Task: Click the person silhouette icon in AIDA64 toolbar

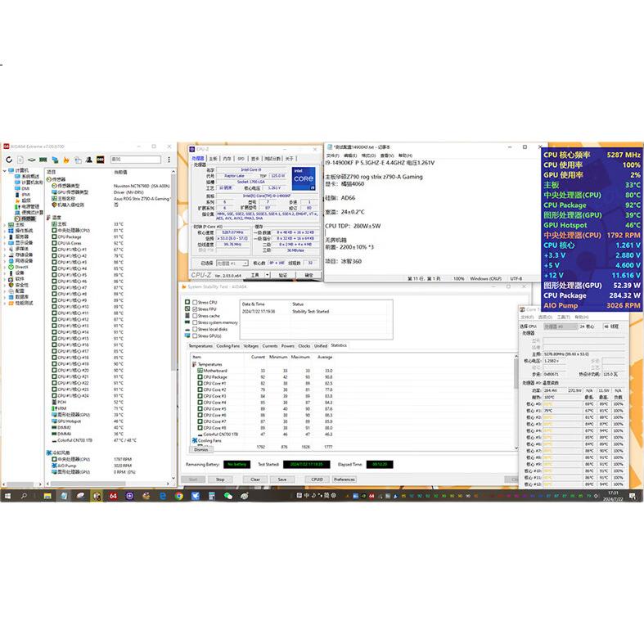Action: click(89, 160)
